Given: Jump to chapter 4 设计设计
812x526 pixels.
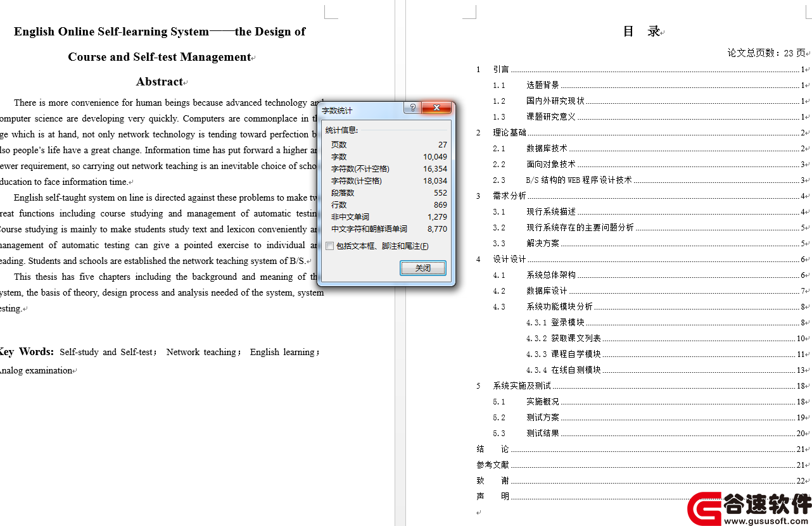Looking at the screenshot, I should tap(641, 260).
